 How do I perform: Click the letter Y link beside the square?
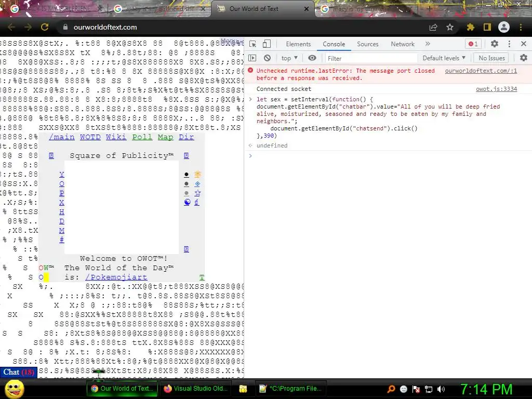click(x=62, y=175)
